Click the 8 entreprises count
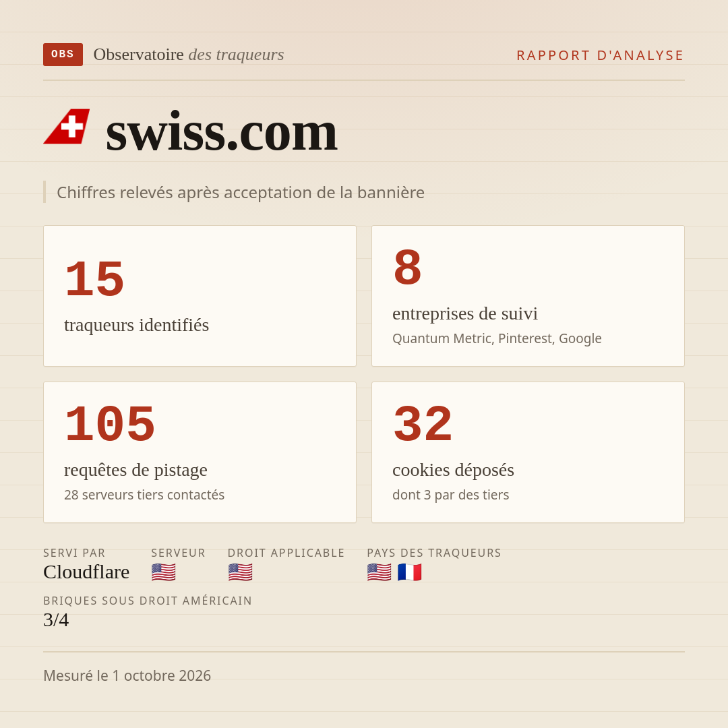 point(407,268)
